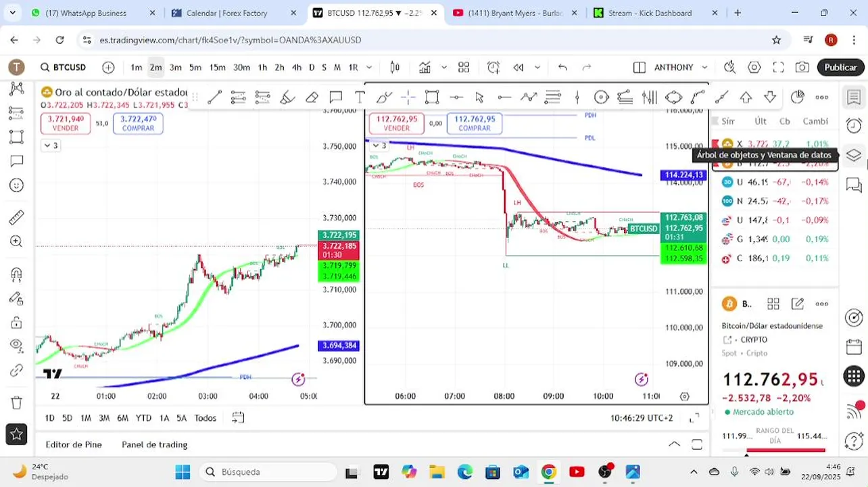868x487 pixels.
Task: Open the candlestick chart type selector
Action: click(395, 67)
